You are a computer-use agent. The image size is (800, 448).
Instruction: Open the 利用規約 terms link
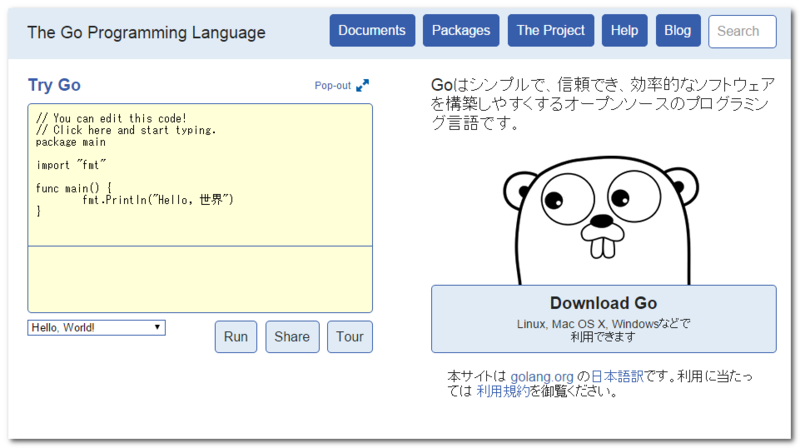[x=503, y=391]
